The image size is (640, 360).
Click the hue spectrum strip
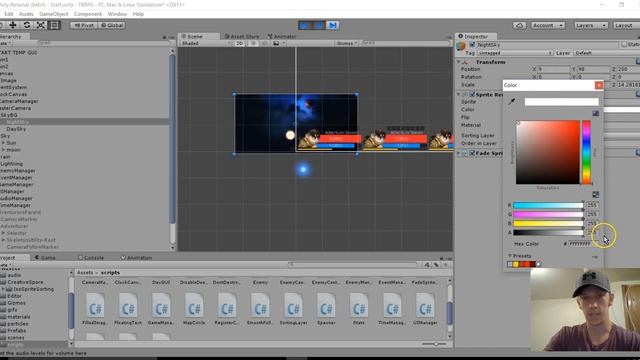click(587, 152)
